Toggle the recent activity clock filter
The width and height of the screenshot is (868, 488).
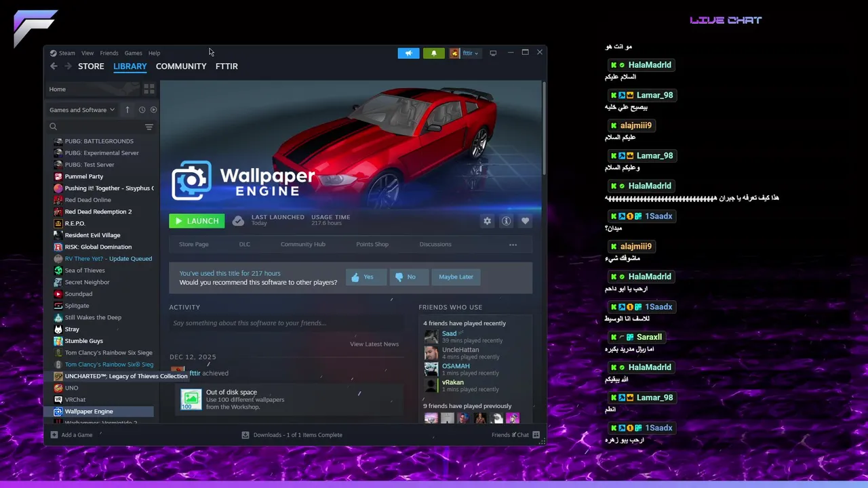142,110
